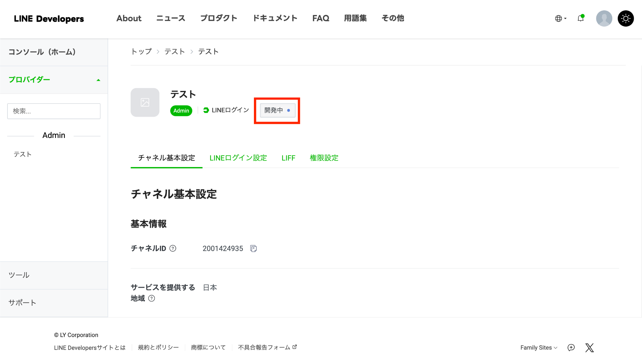The width and height of the screenshot is (642, 364).
Task: Expand the Family Sites dropdown
Action: point(539,348)
